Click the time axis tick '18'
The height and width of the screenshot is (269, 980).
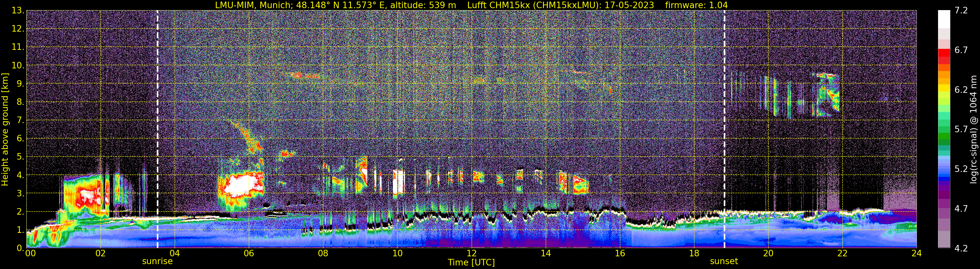point(694,253)
